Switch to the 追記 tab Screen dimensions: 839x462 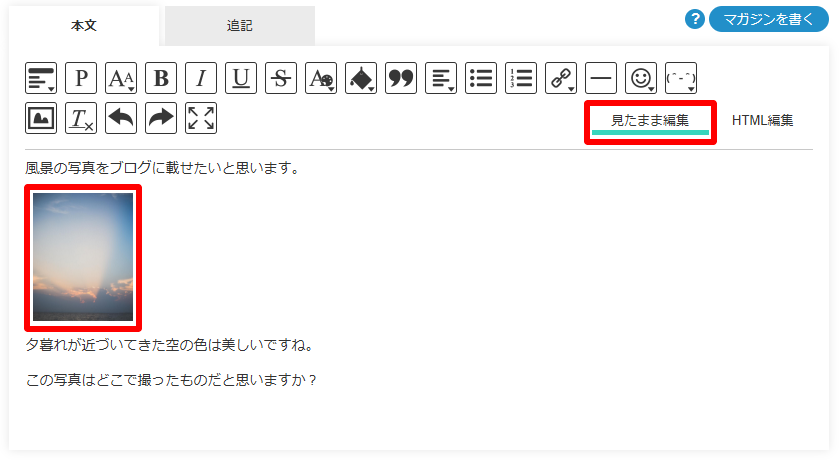coord(240,26)
